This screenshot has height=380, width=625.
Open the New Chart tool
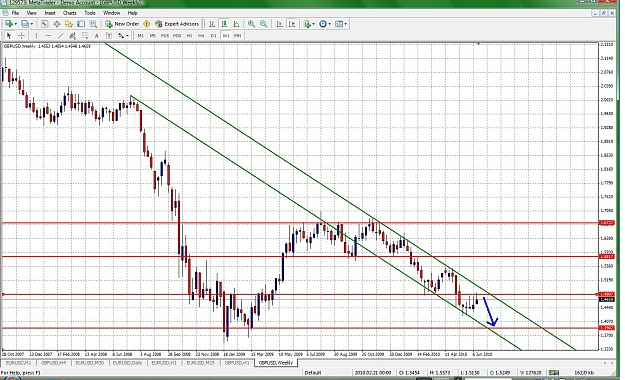coord(9,24)
